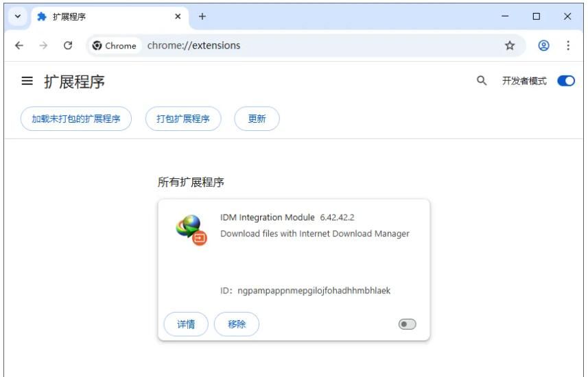Go forward with the forward arrow
This screenshot has height=377, width=588.
[x=43, y=45]
